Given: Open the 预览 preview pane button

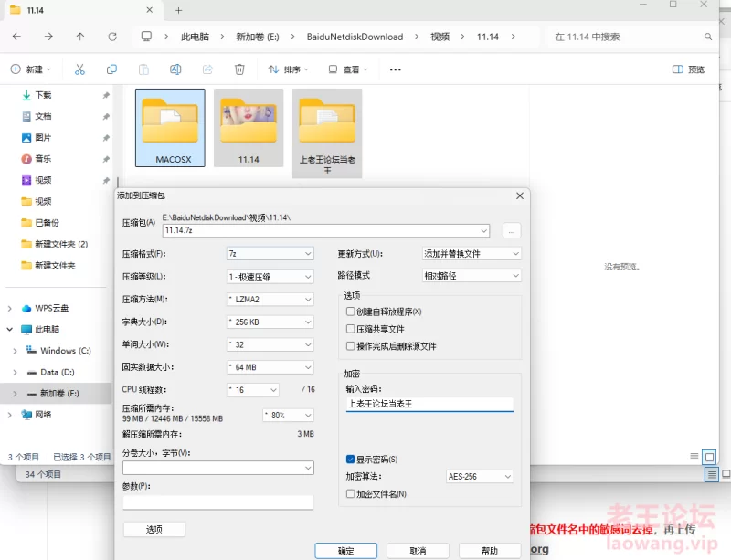Looking at the screenshot, I should (689, 69).
